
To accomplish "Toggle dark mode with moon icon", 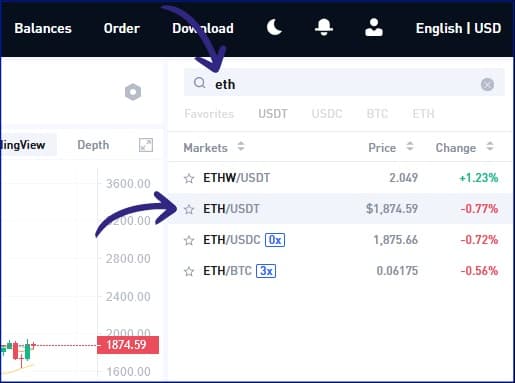I will point(274,27).
